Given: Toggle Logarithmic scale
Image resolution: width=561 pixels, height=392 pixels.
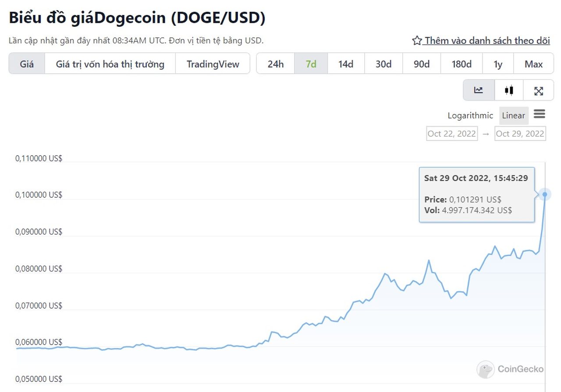Looking at the screenshot, I should [470, 116].
